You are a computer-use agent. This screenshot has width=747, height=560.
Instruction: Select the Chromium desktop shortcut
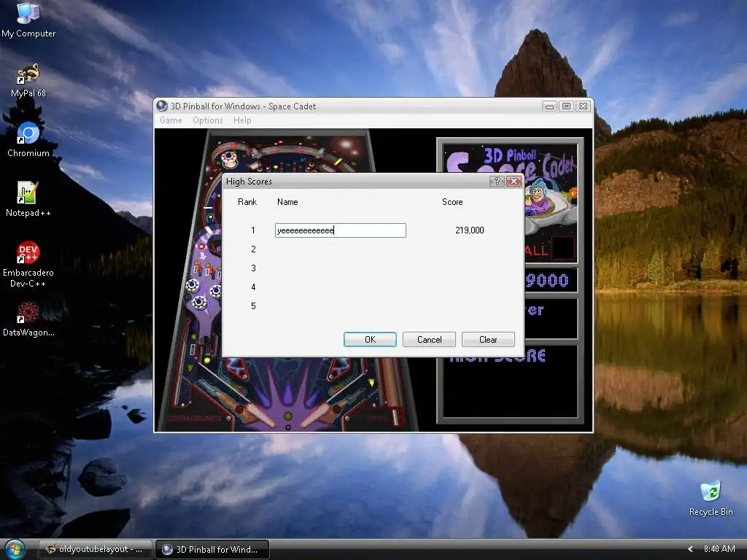(28, 139)
